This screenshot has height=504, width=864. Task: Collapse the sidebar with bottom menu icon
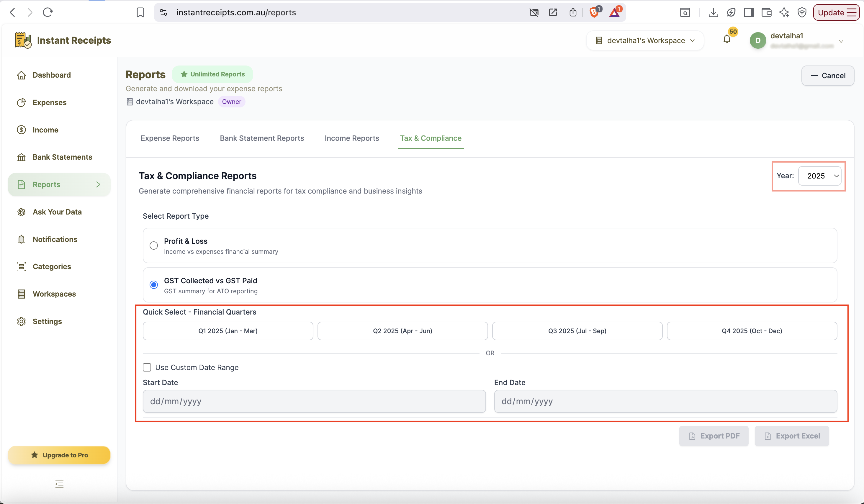click(59, 484)
